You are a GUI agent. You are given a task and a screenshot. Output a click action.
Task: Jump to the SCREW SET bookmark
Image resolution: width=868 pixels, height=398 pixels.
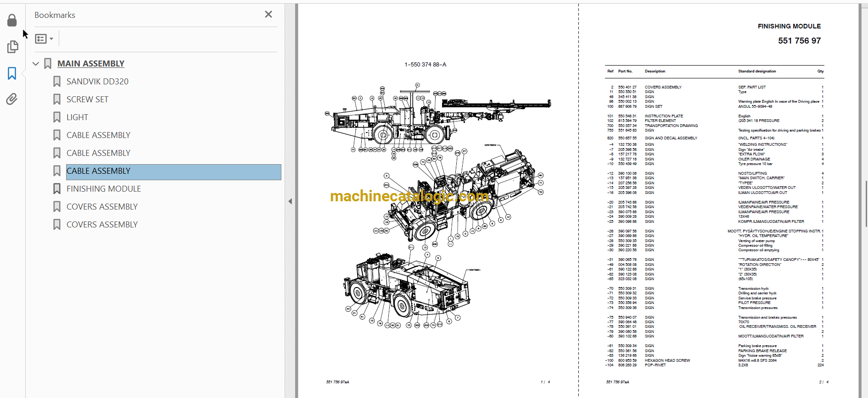87,99
